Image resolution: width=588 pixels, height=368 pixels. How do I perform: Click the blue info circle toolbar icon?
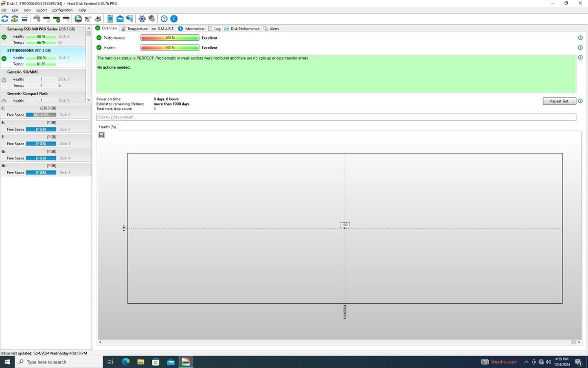tap(173, 19)
